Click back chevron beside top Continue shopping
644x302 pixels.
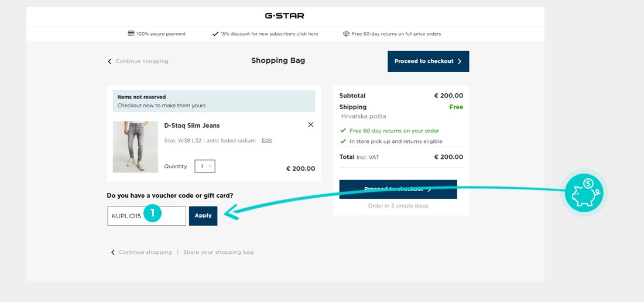(x=109, y=62)
